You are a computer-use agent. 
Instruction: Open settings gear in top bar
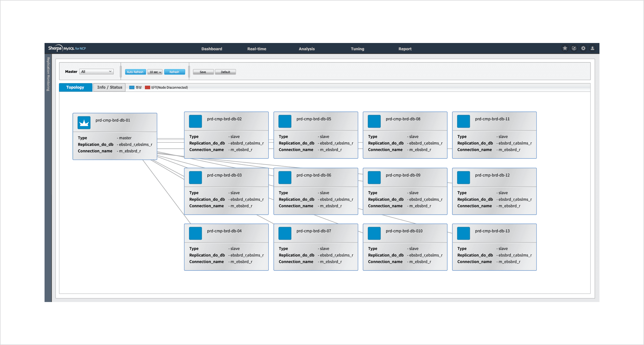pyautogui.click(x=583, y=48)
